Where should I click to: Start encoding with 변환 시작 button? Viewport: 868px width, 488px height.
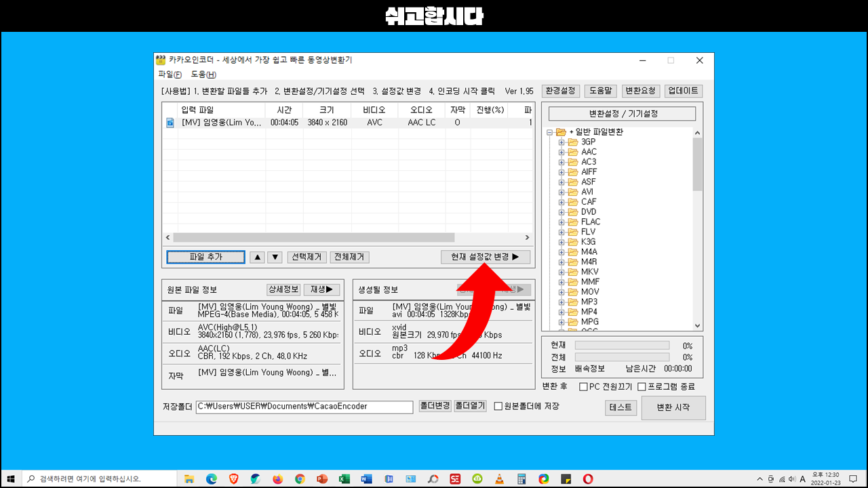pyautogui.click(x=673, y=407)
